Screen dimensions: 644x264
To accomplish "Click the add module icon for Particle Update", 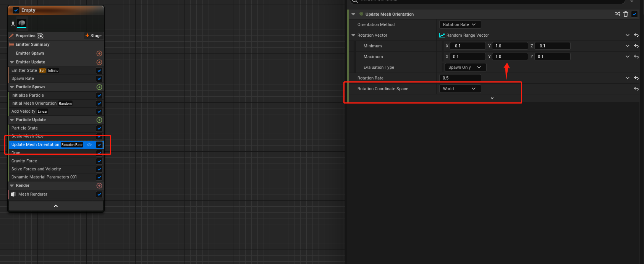I will click(x=99, y=120).
